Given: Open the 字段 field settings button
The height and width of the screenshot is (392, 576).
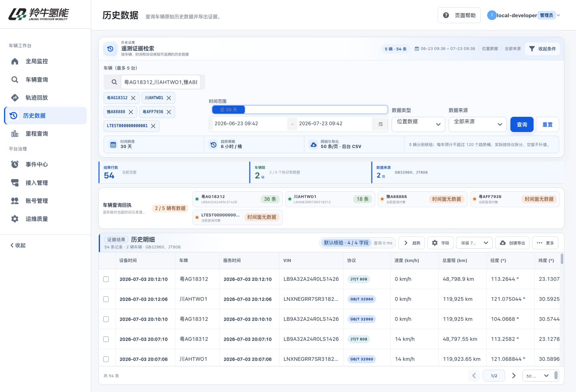Looking at the screenshot, I should 440,243.
